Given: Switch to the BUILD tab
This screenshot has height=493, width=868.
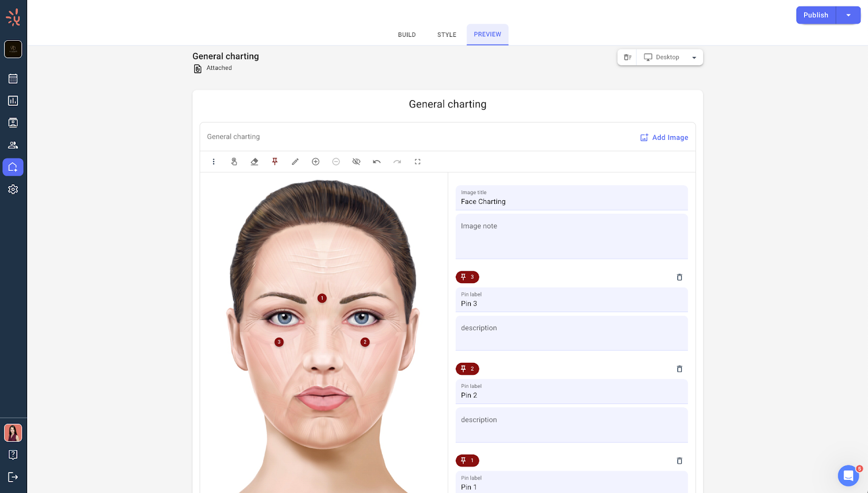Looking at the screenshot, I should click(x=407, y=35).
